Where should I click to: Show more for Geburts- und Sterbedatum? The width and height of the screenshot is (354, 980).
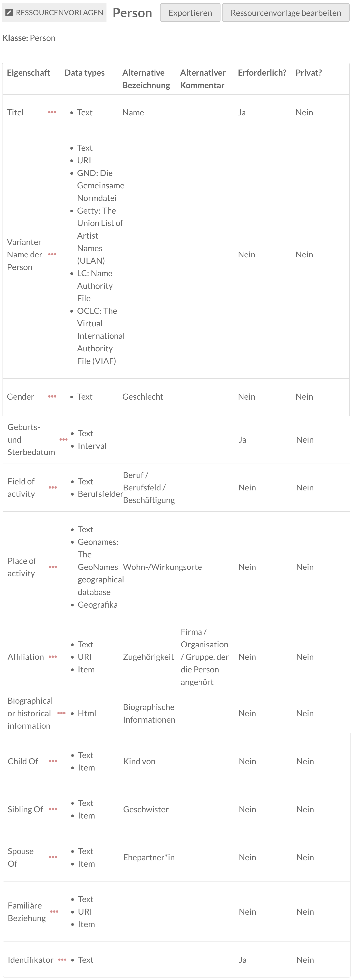click(64, 439)
